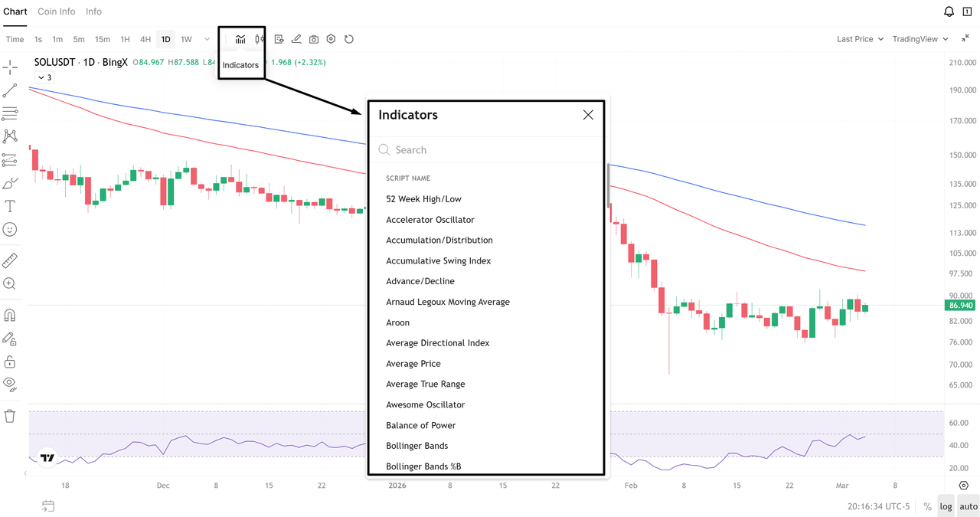
Task: Pick the ruler measure tool
Action: coord(10,261)
